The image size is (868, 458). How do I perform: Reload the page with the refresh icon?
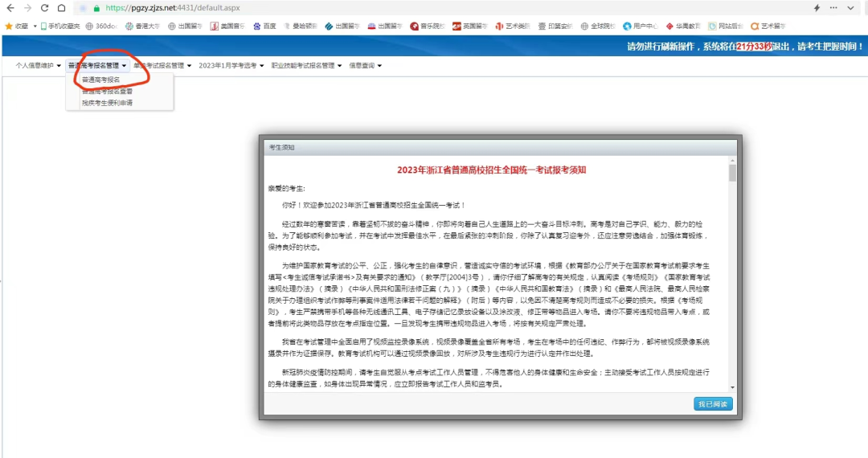45,8
